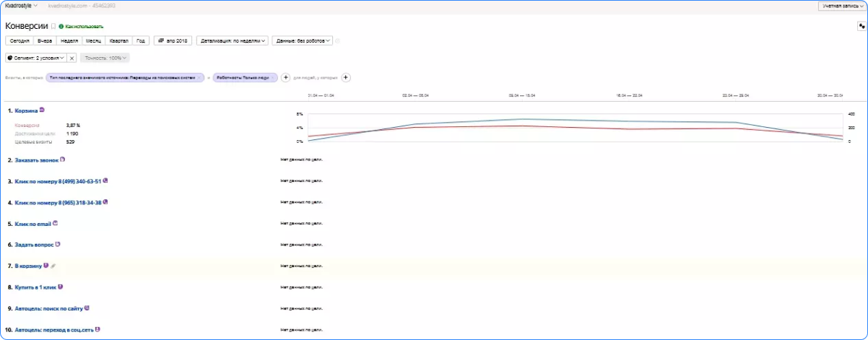This screenshot has width=868, height=340.
Task: Switch to the Месяц period
Action: [x=93, y=41]
